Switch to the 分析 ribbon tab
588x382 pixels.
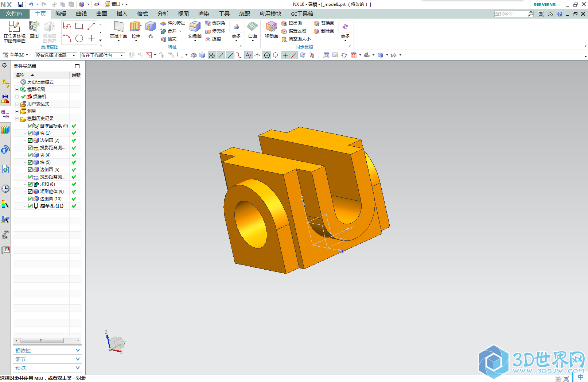(x=163, y=14)
